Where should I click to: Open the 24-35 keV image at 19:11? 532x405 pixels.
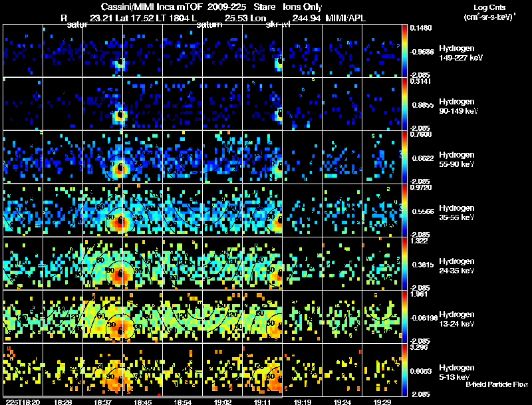[262, 263]
